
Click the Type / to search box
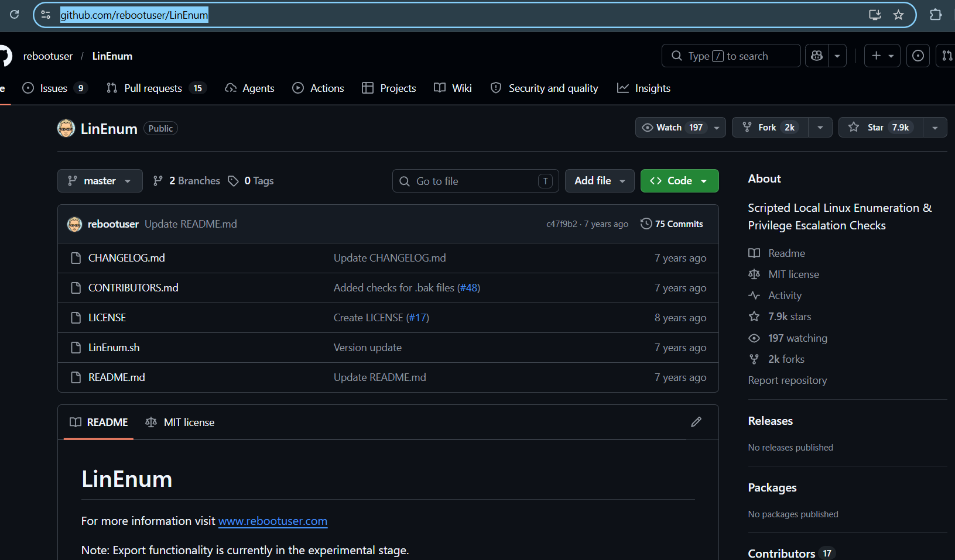731,56
